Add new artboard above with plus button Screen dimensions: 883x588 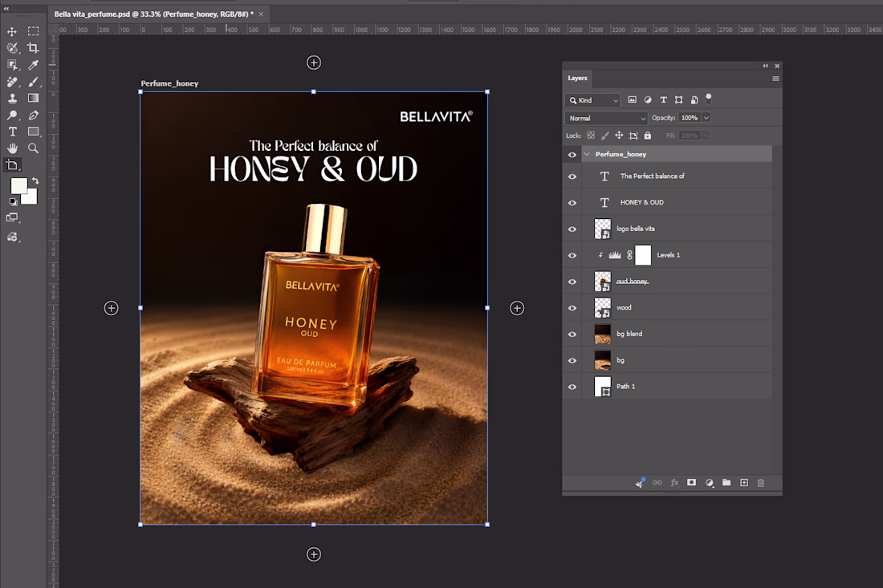pyautogui.click(x=314, y=63)
